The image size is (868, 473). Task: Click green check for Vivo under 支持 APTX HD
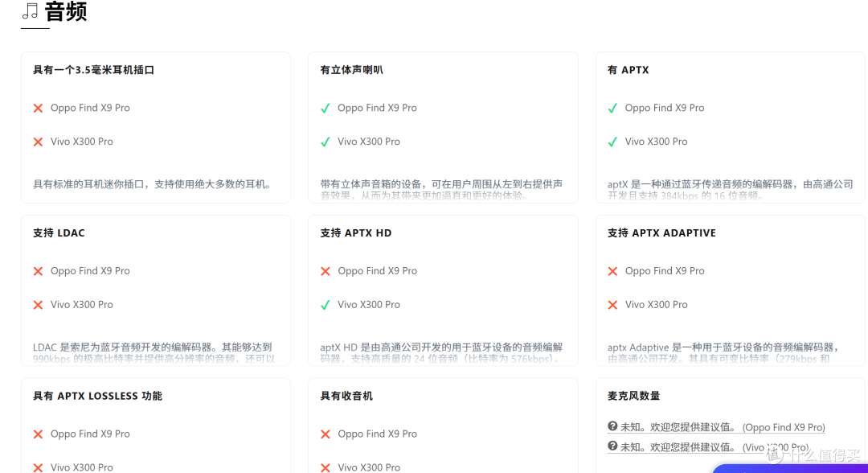(325, 305)
